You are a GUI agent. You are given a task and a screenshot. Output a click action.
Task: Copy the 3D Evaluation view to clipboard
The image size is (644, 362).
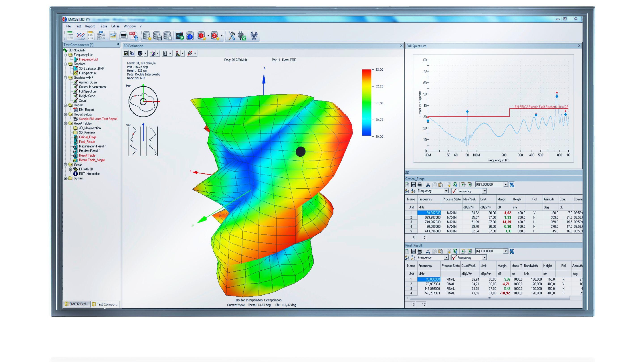[x=131, y=53]
